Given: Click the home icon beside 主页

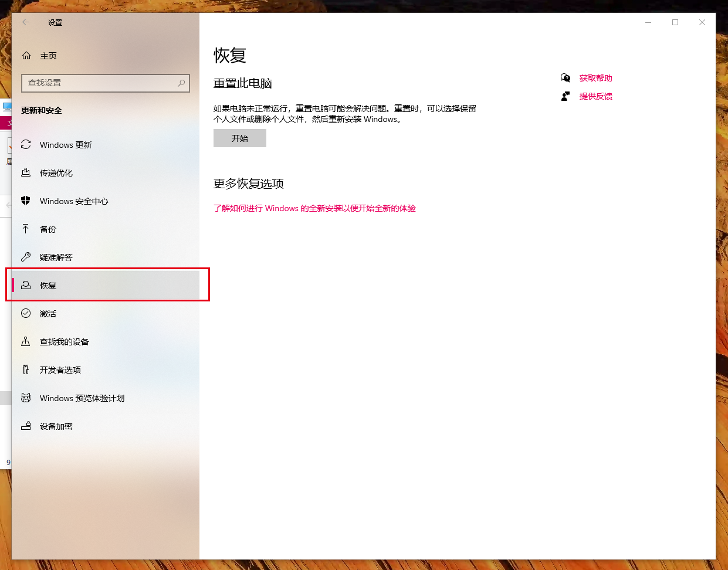Looking at the screenshot, I should click(26, 56).
